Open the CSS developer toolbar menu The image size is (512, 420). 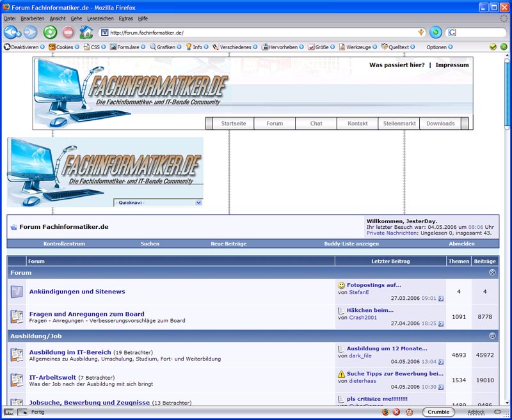(x=95, y=47)
